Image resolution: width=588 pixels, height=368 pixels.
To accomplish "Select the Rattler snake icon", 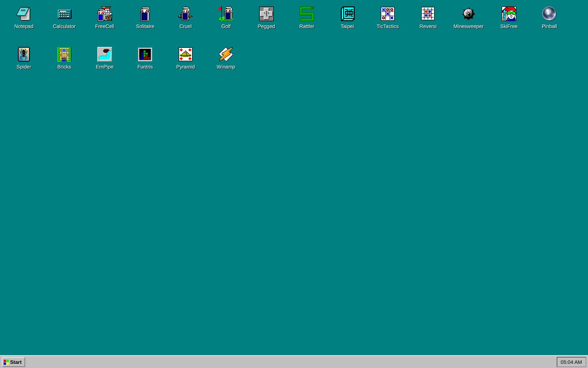I will coord(307,14).
